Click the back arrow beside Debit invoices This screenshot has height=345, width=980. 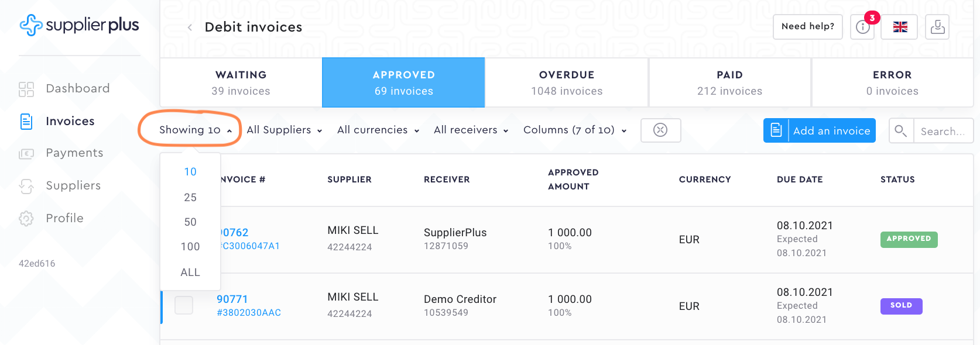pos(190,27)
